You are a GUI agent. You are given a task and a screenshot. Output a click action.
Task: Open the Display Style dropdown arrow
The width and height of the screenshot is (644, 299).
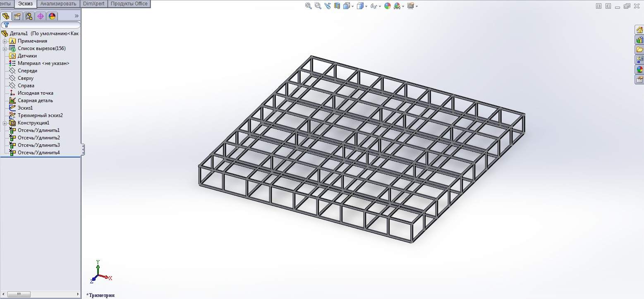(366, 6)
